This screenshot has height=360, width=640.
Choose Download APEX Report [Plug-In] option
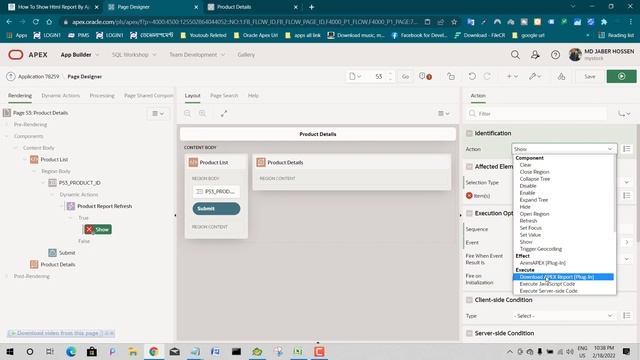click(x=563, y=277)
